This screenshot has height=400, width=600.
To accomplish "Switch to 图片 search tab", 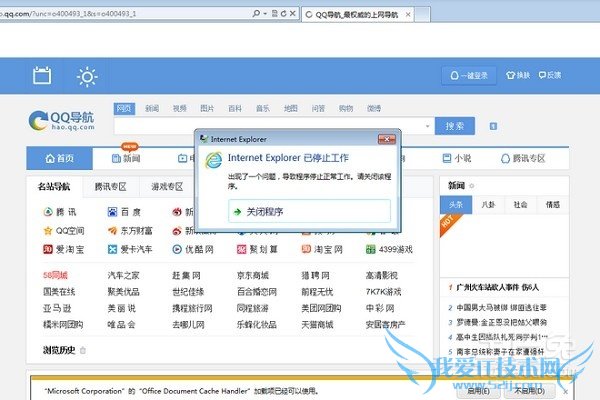I will coord(207,109).
